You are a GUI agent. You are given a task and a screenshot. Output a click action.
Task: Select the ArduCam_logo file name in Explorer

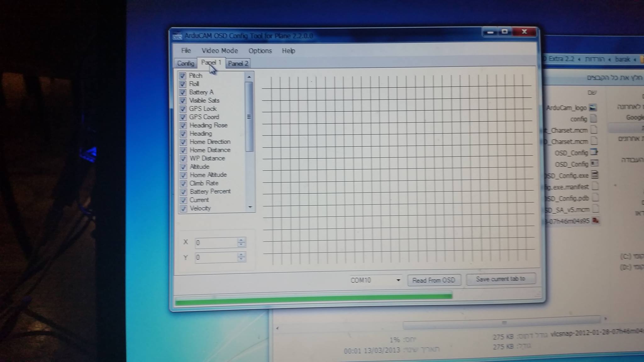point(566,108)
